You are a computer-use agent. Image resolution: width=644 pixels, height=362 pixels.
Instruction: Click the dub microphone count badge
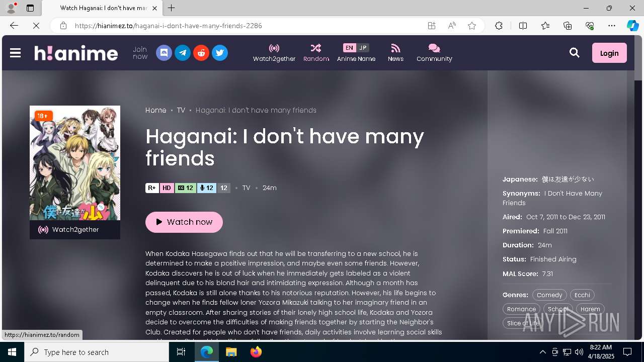click(207, 188)
